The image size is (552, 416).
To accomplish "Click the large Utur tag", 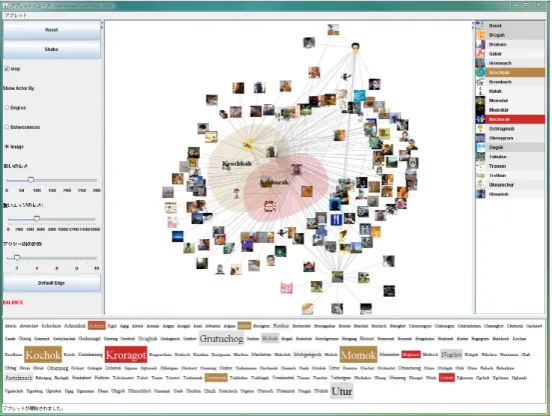I will point(342,391).
